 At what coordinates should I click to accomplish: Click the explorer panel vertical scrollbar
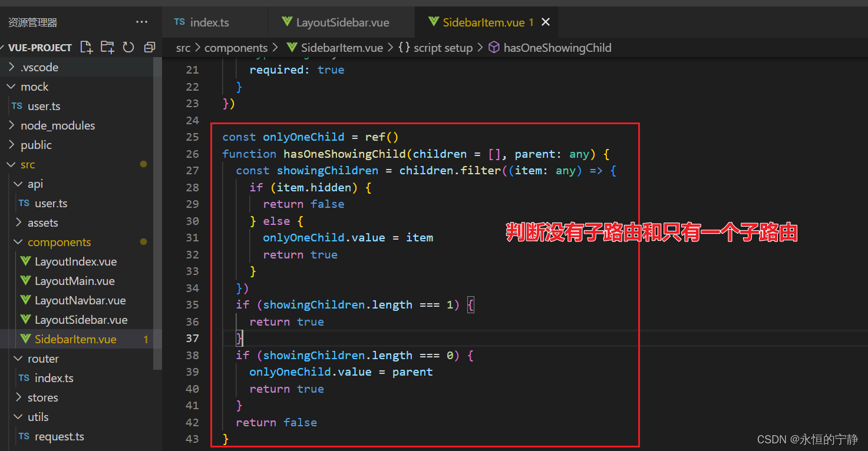click(x=157, y=213)
